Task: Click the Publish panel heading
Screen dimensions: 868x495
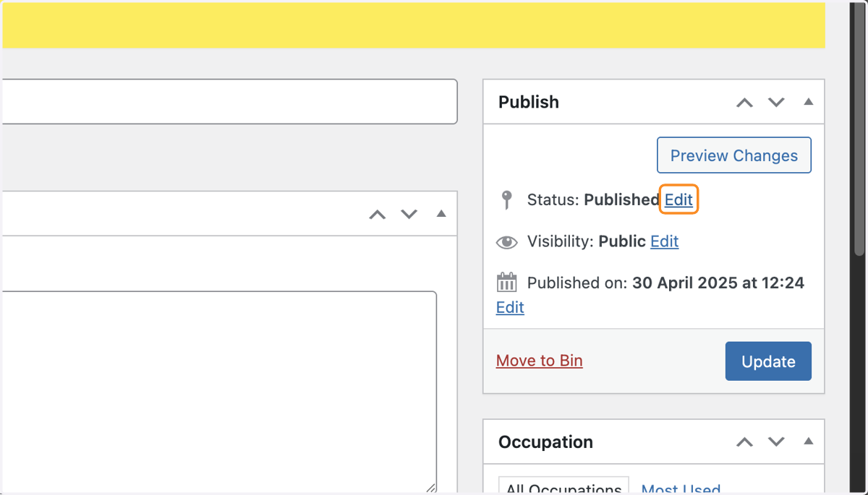Action: 529,102
